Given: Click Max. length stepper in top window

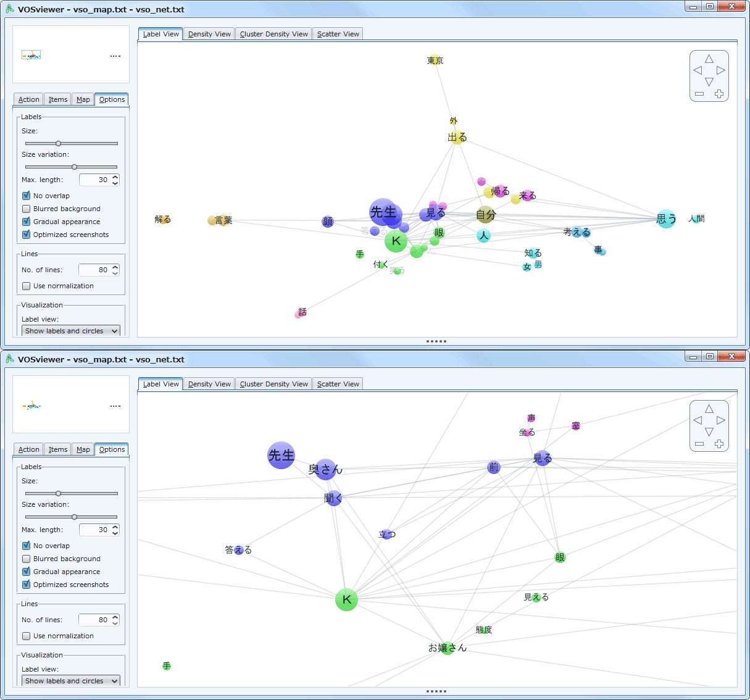Looking at the screenshot, I should point(115,180).
